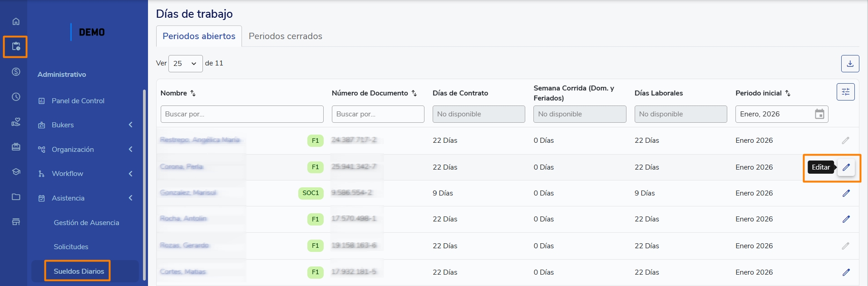Image resolution: width=868 pixels, height=286 pixels.
Task: Click the home icon in sidebar
Action: [x=16, y=21]
